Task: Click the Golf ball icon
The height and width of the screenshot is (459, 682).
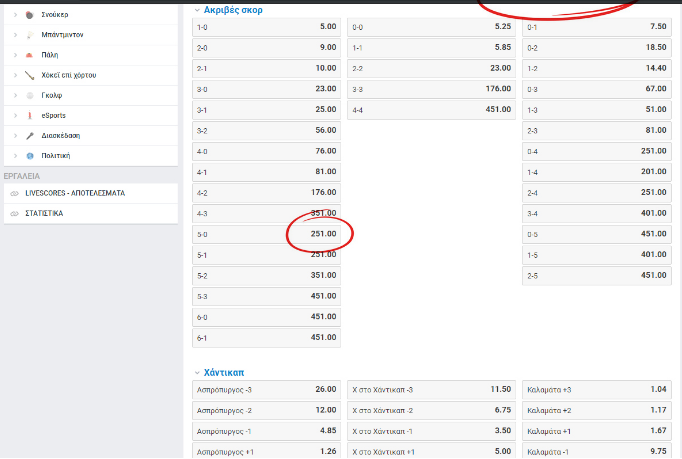Action: pyautogui.click(x=30, y=95)
